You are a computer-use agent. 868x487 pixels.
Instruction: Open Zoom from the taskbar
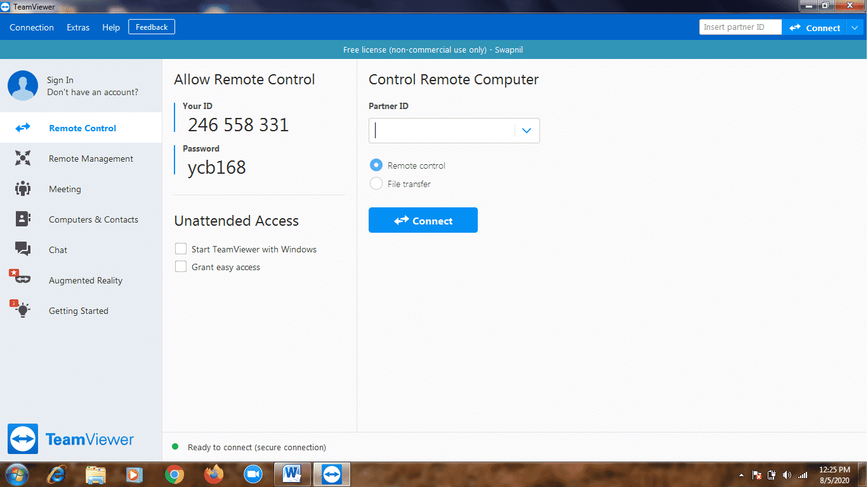pos(253,474)
